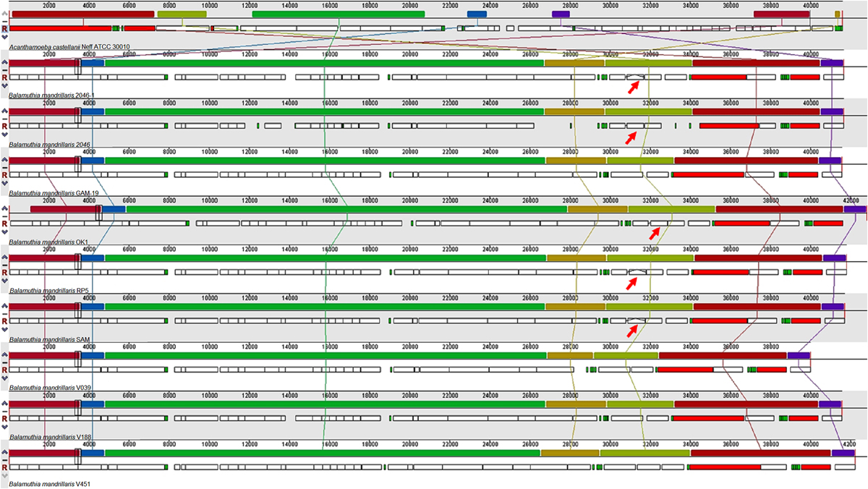Move Balamuthia mandrillaris 2046-1 genome up
This screenshot has width=868, height=489.
pyautogui.click(x=4, y=62)
